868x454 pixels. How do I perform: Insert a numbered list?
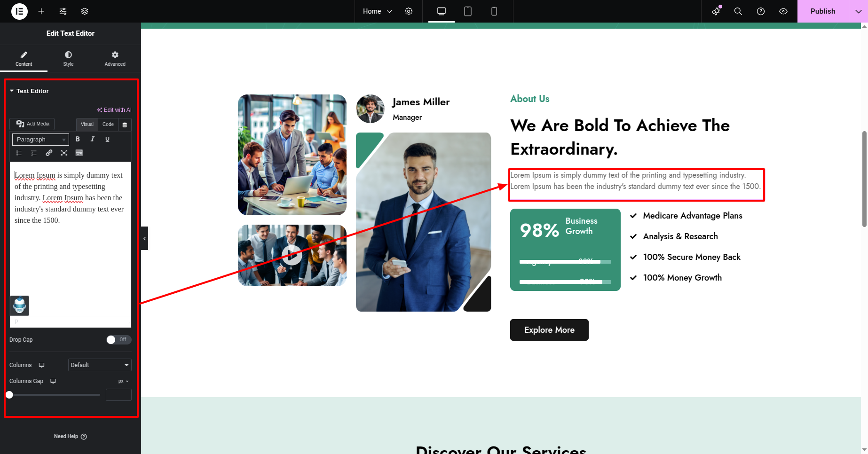[x=34, y=153]
